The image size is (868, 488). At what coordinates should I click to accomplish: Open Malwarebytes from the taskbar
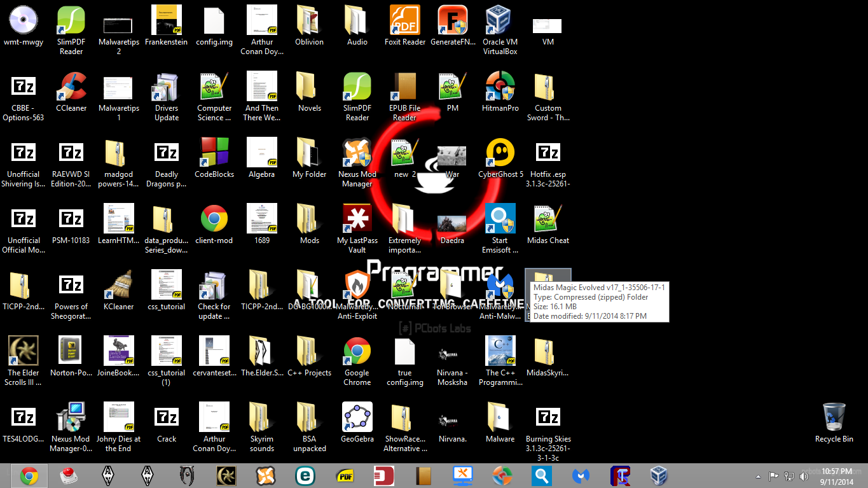pos(581,475)
